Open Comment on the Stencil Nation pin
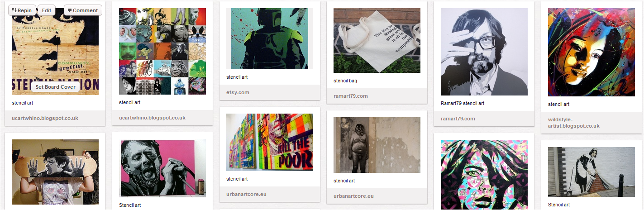644x210 pixels. click(x=83, y=10)
